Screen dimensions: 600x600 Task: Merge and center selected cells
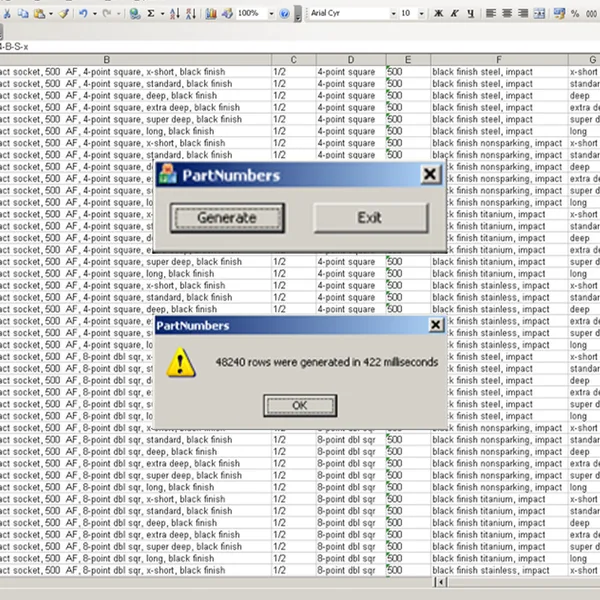pyautogui.click(x=539, y=14)
